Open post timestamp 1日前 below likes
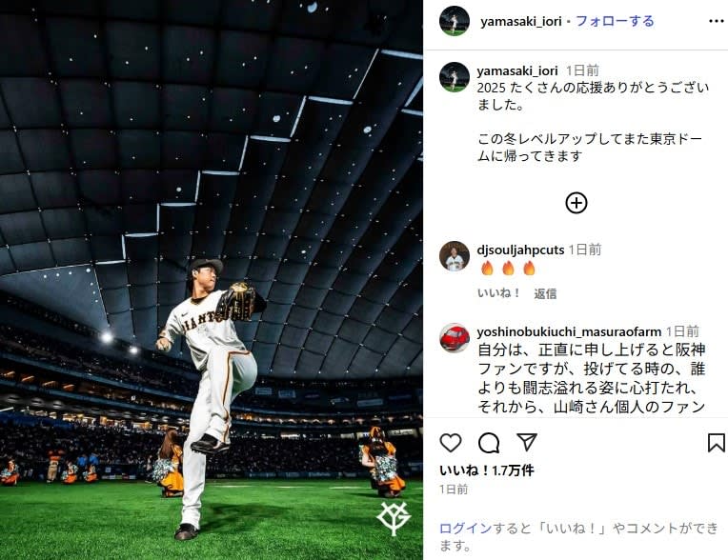Image resolution: width=728 pixels, height=560 pixels. [x=454, y=490]
